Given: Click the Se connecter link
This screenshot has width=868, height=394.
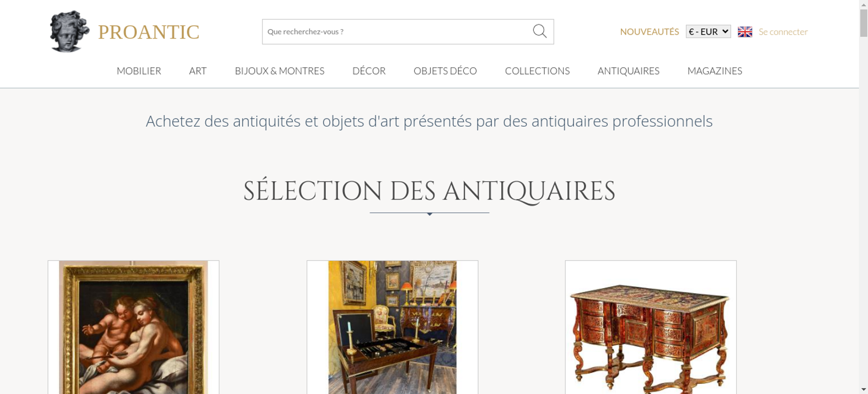Looking at the screenshot, I should click(x=783, y=32).
